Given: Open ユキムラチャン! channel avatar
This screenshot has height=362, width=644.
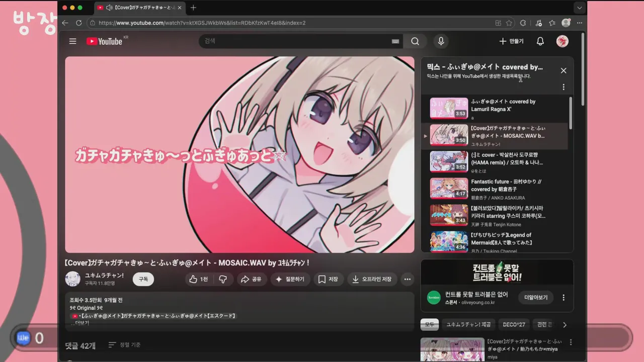Looking at the screenshot, I should (73, 279).
